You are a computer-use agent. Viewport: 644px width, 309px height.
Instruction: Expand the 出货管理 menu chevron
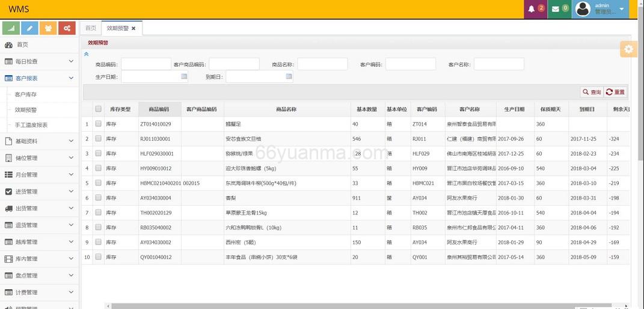(71, 209)
